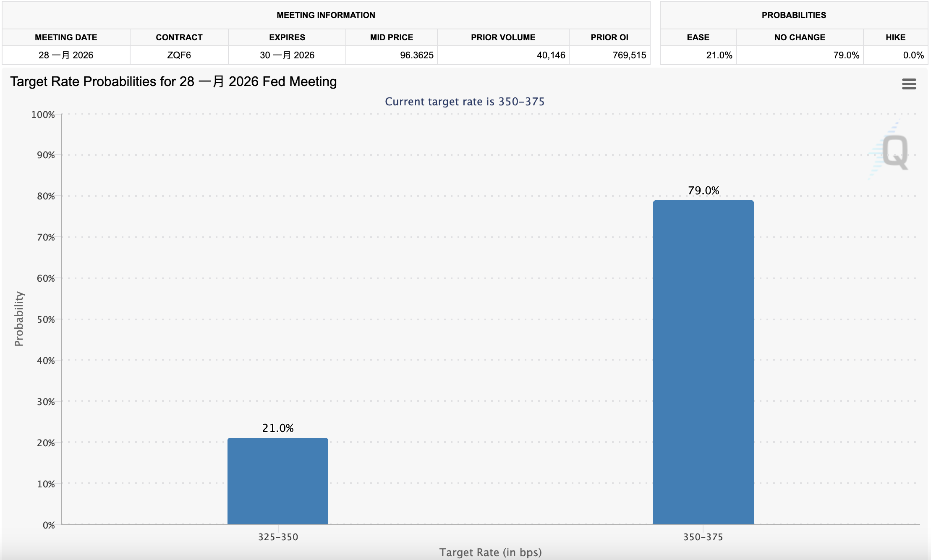Click the 769,515 prior OI cell
Viewport: 931px width, 560px height.
tap(629, 55)
